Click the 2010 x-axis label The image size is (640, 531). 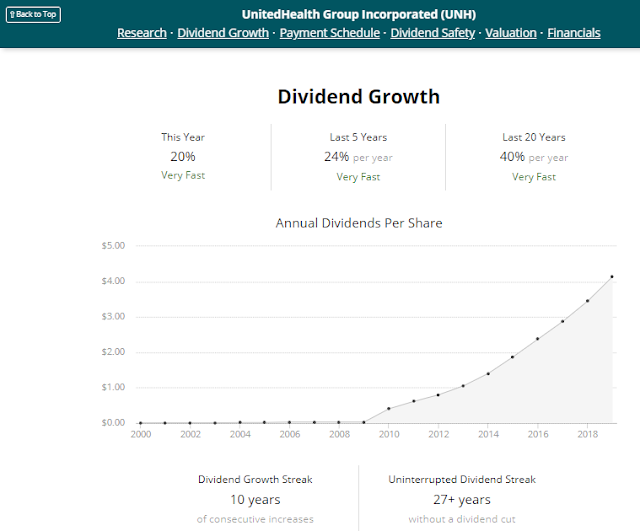389,434
